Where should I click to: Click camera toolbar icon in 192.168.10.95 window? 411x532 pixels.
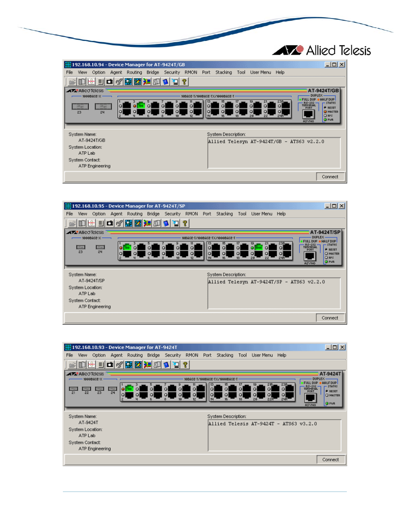click(110, 223)
